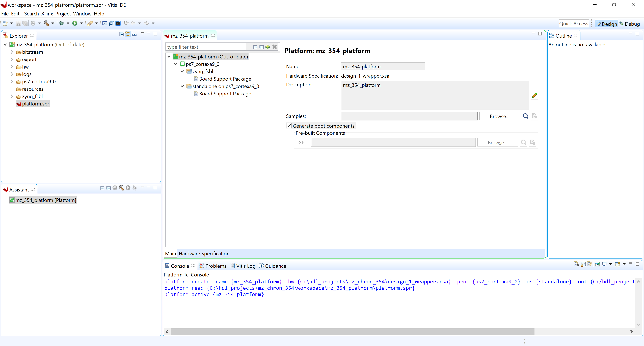Click the green plus add icon in platform tree
This screenshot has height=346, width=644.
268,47
